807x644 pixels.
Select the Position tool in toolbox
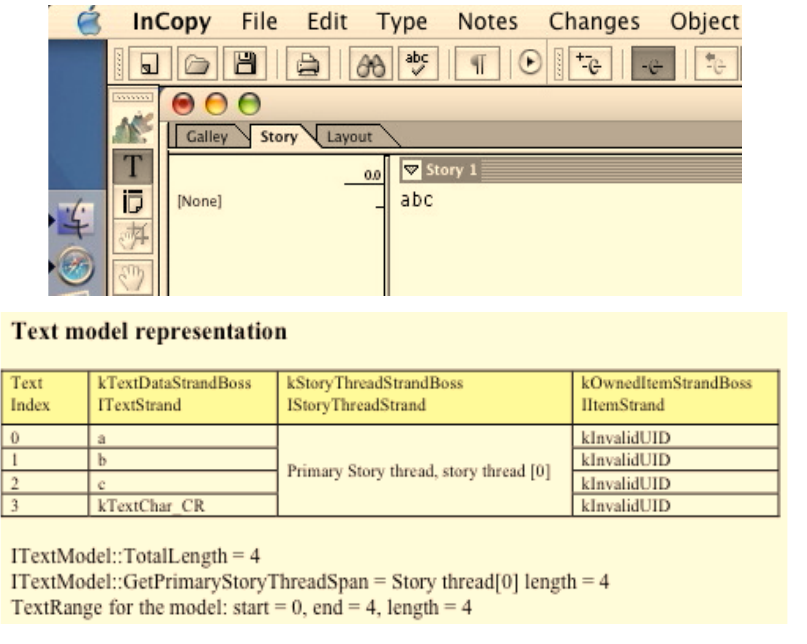(133, 236)
